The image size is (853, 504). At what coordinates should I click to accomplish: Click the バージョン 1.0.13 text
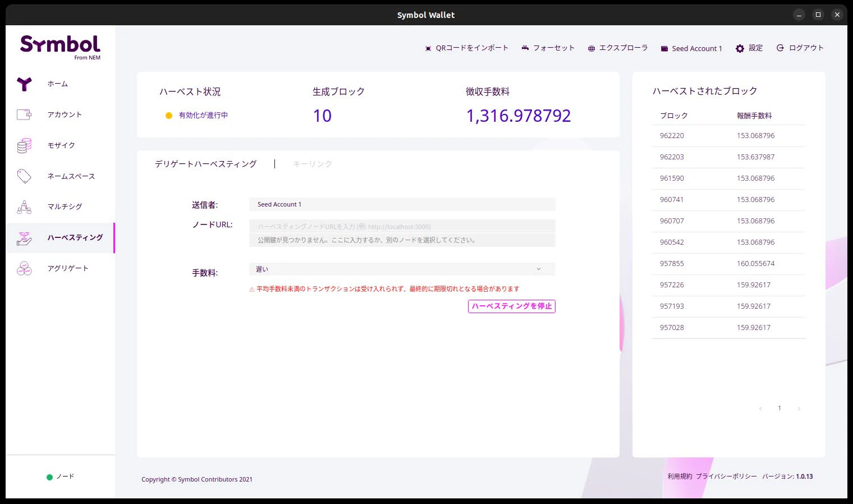[787, 476]
